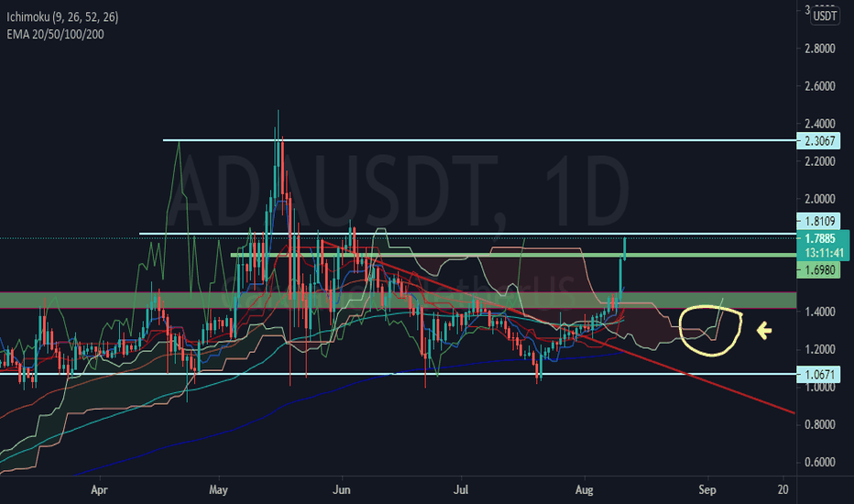Click the 1.0671 price level label
The width and height of the screenshot is (854, 504).
pos(818,374)
